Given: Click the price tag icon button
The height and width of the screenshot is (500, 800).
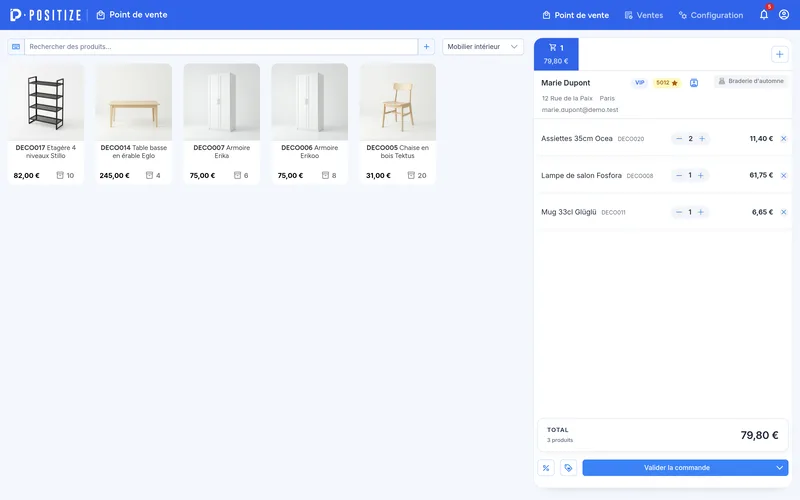Looking at the screenshot, I should 568,468.
